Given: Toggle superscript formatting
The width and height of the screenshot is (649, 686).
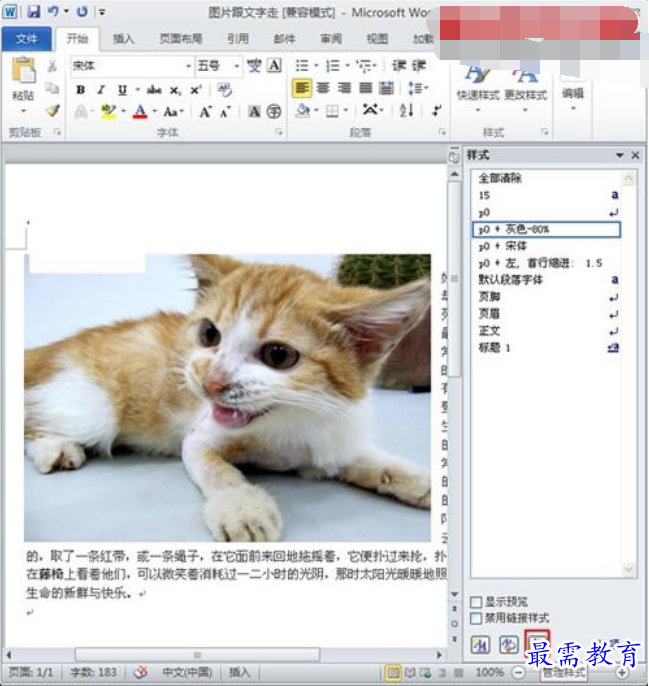Looking at the screenshot, I should (196, 90).
